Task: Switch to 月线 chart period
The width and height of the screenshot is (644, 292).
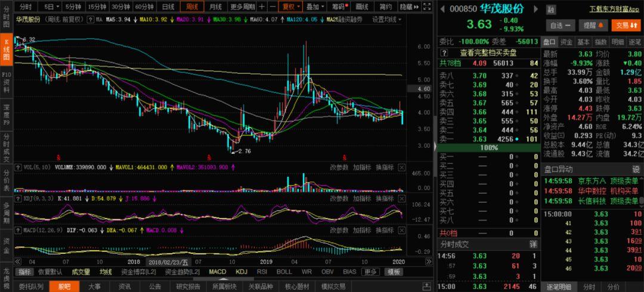Action: tap(215, 7)
